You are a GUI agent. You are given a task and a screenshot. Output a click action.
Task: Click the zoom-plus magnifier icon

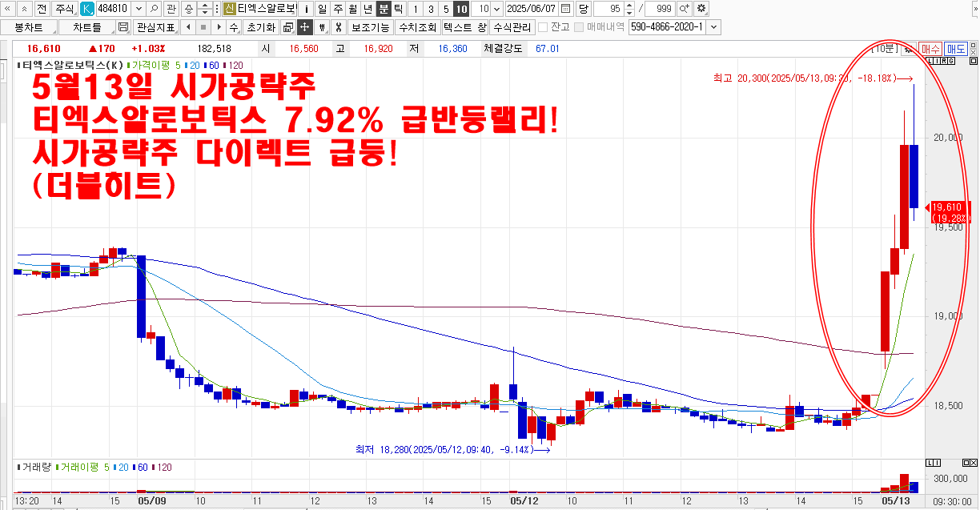tap(685, 9)
